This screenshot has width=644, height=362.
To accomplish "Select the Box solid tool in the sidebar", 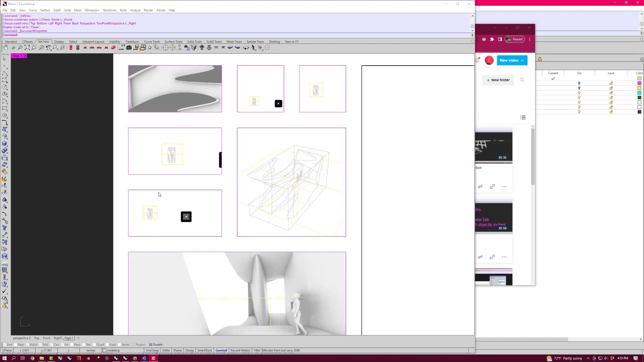I will click(5, 143).
